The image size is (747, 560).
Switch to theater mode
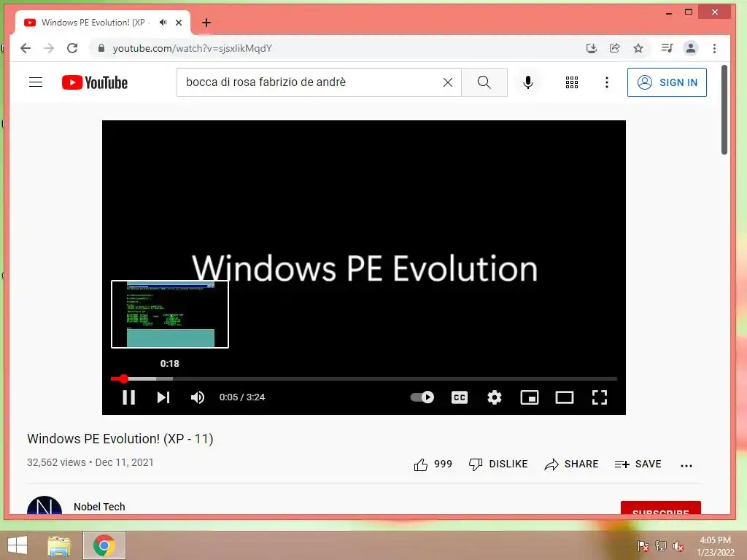click(x=565, y=397)
